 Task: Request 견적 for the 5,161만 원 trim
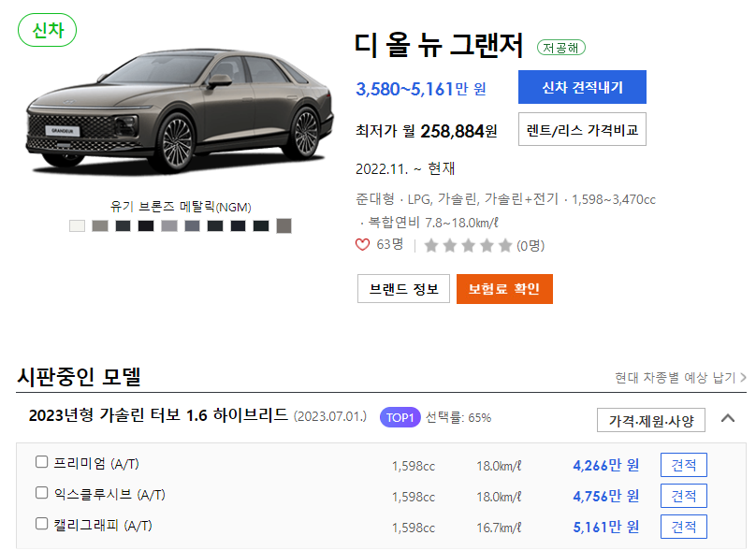tap(684, 527)
